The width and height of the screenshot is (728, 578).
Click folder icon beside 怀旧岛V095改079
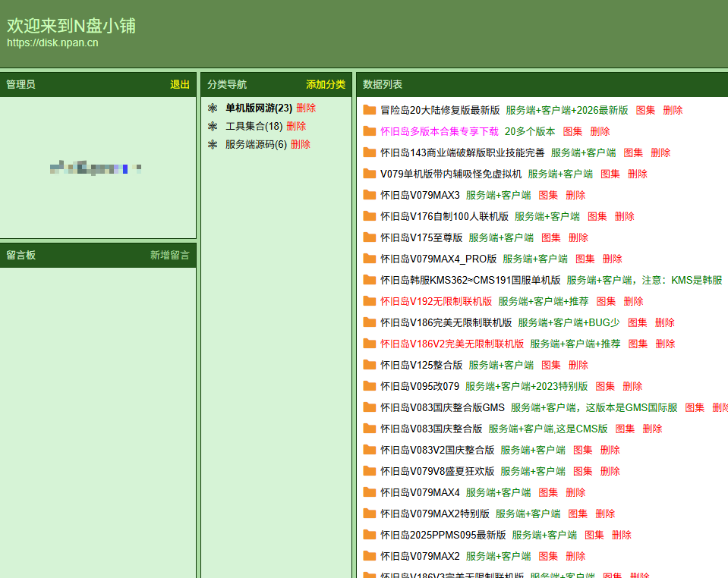tap(370, 386)
